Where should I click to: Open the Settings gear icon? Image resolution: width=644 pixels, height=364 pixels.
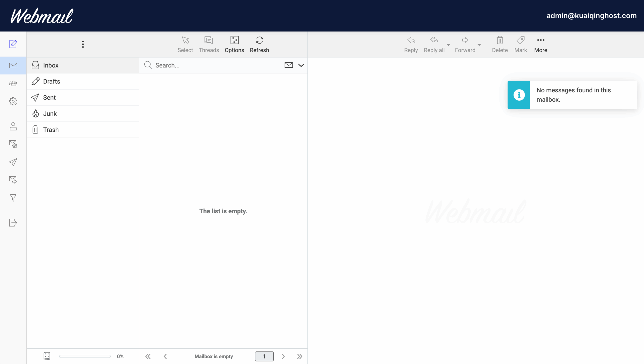[13, 101]
